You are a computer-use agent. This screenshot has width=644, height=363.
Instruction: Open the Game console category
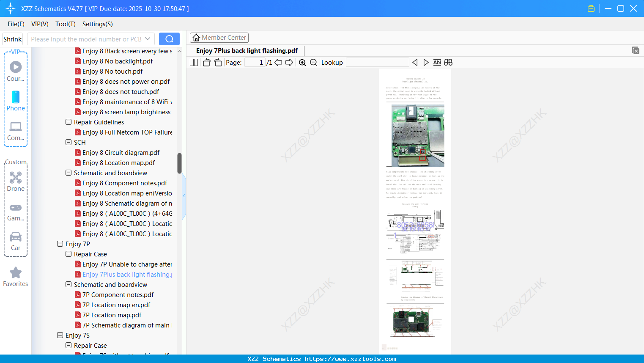pos(16,212)
